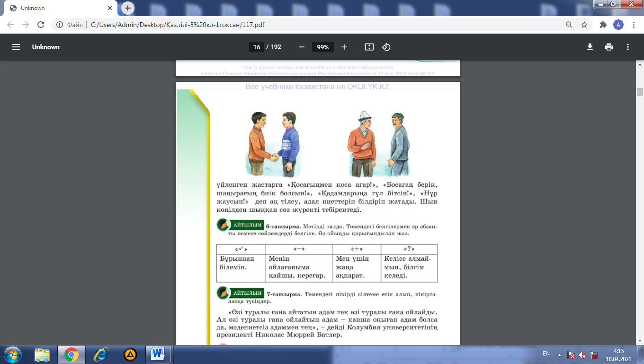
Task: Zoom in on the PDF document
Action: [344, 47]
